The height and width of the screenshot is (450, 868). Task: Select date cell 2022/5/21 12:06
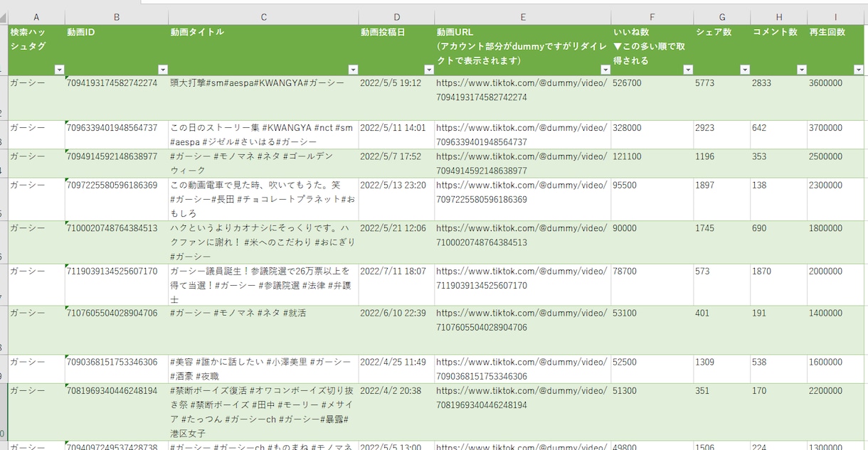397,242
